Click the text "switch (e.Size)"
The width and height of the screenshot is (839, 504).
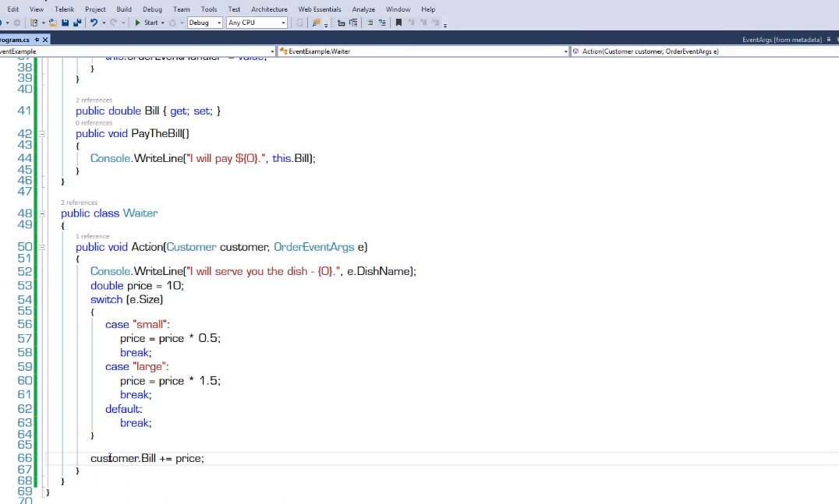127,299
